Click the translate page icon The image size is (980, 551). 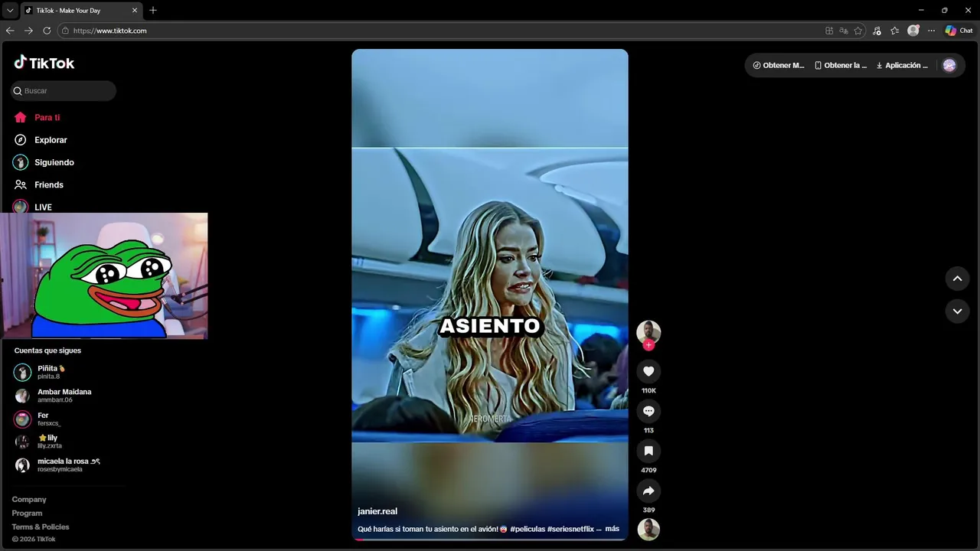[844, 31]
